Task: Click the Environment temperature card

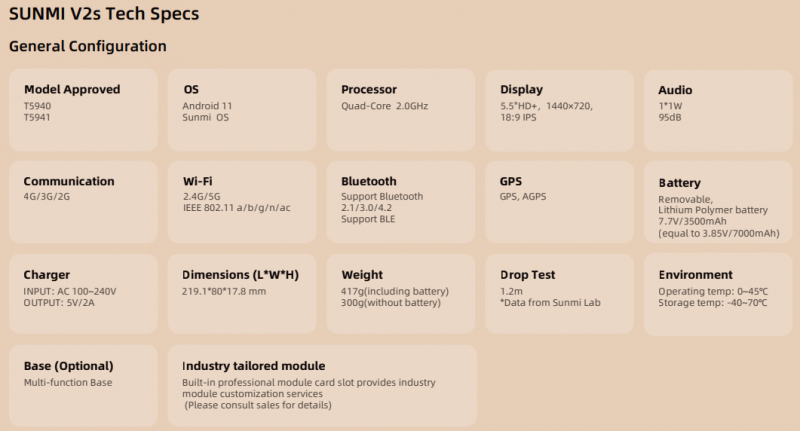Action: (718, 294)
